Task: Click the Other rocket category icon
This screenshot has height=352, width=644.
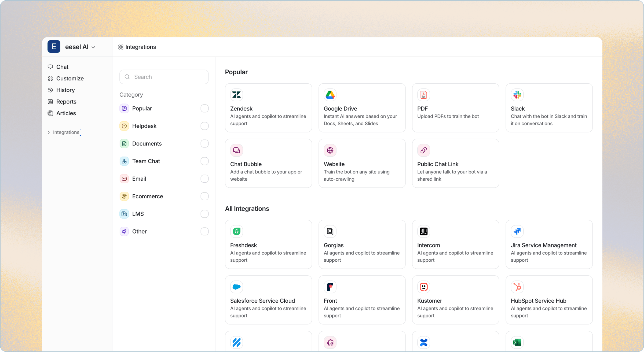Action: 124,231
